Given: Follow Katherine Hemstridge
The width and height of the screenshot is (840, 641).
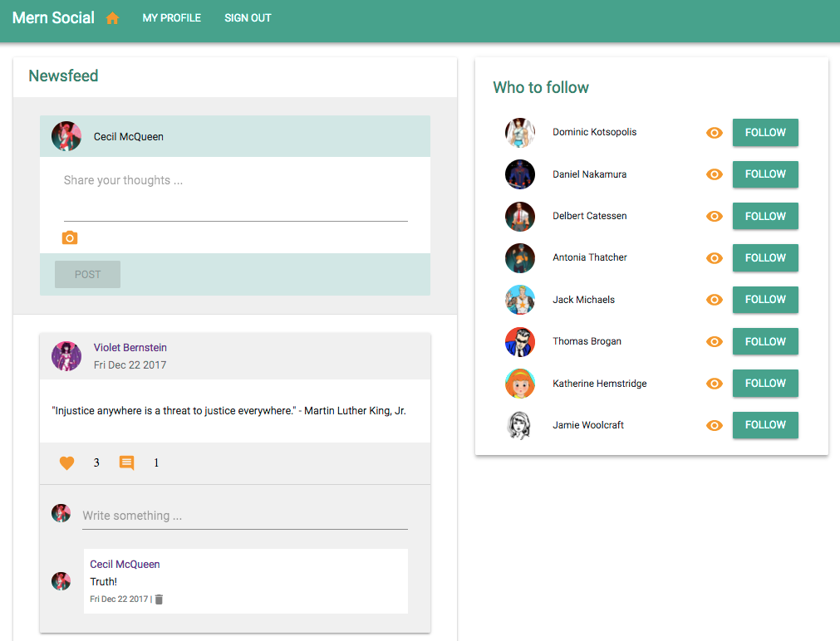Looking at the screenshot, I should 764,384.
